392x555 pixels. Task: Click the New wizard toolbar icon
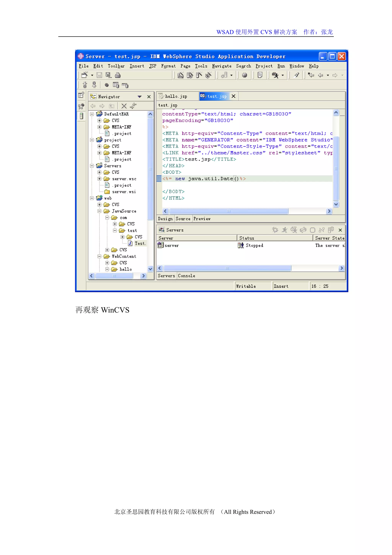pyautogui.click(x=84, y=75)
